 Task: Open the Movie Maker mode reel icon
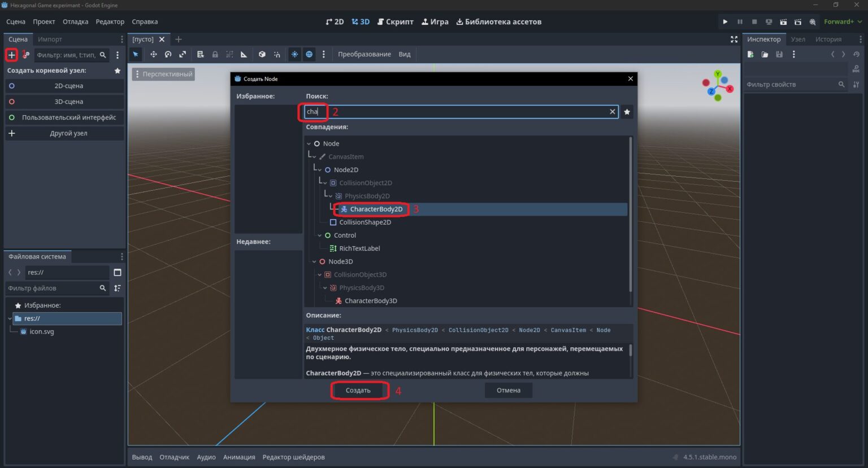(x=813, y=21)
